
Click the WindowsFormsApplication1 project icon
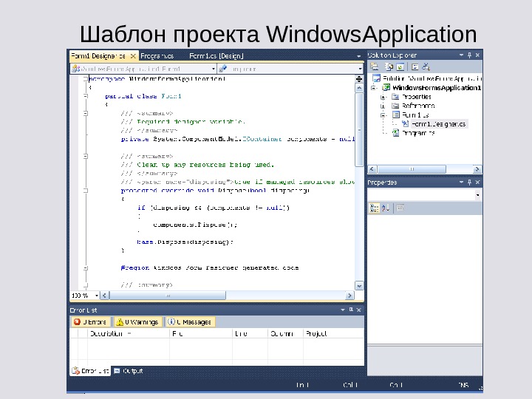coord(386,87)
